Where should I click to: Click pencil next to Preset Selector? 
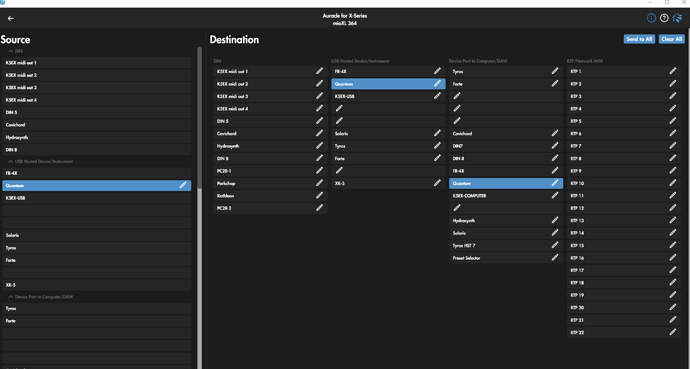pyautogui.click(x=555, y=258)
